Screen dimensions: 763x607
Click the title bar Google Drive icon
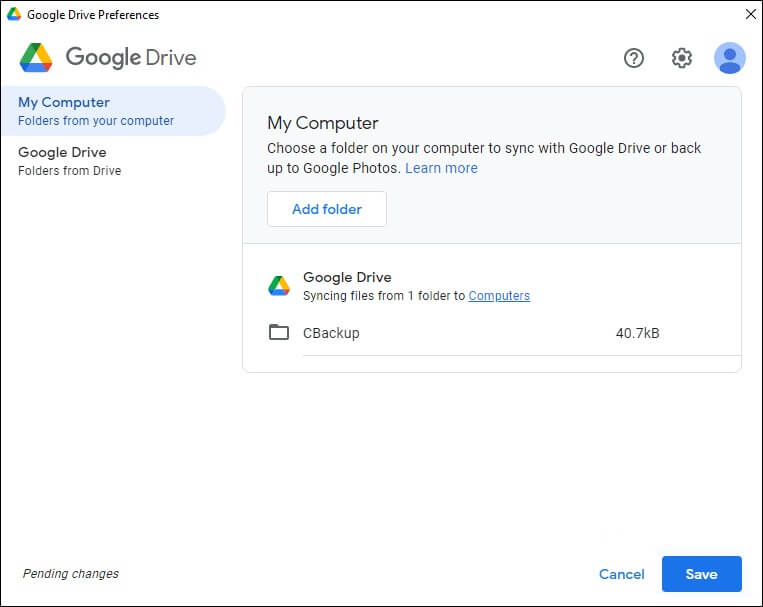click(x=14, y=14)
